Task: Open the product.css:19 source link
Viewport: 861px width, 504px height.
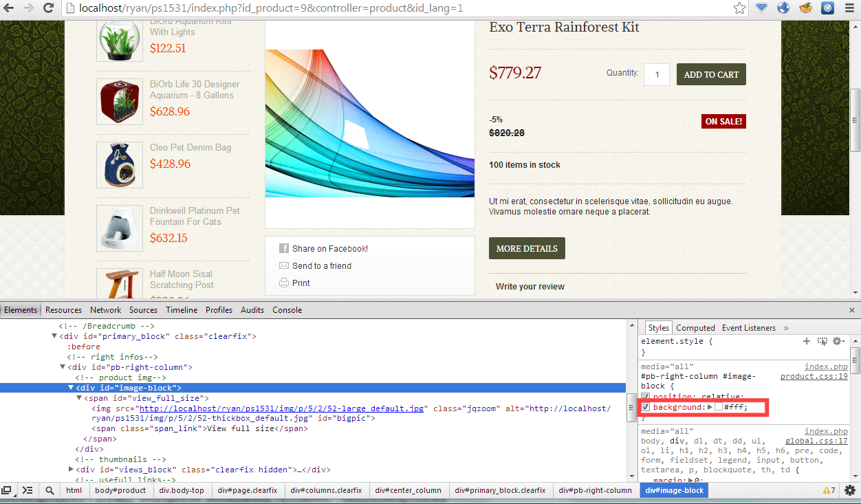Action: click(x=814, y=377)
